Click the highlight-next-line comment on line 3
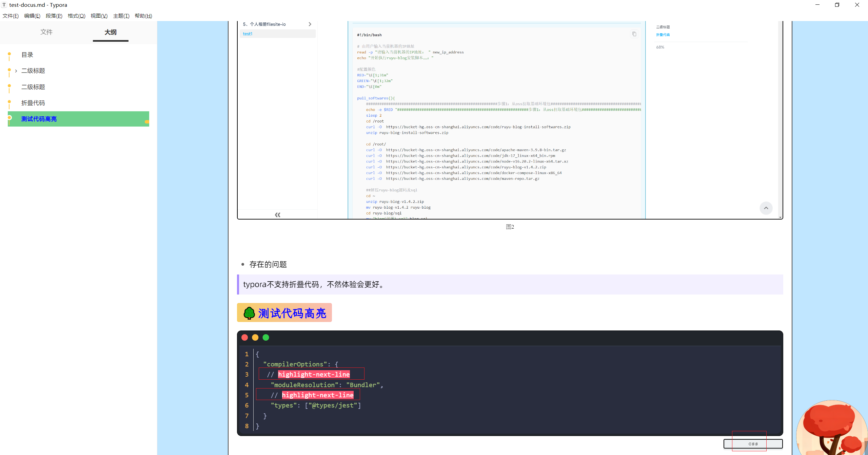The width and height of the screenshot is (868, 455). coord(308,374)
